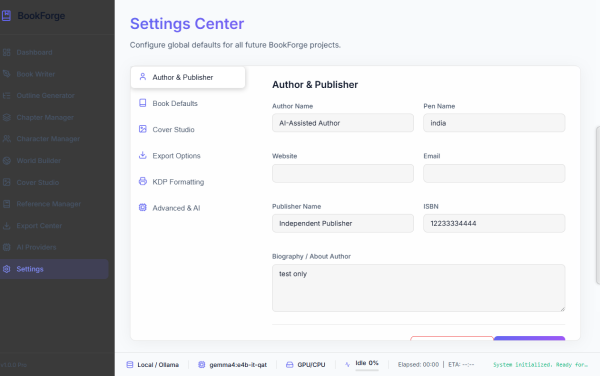
Task: Click the ETA status text
Action: (x=461, y=365)
